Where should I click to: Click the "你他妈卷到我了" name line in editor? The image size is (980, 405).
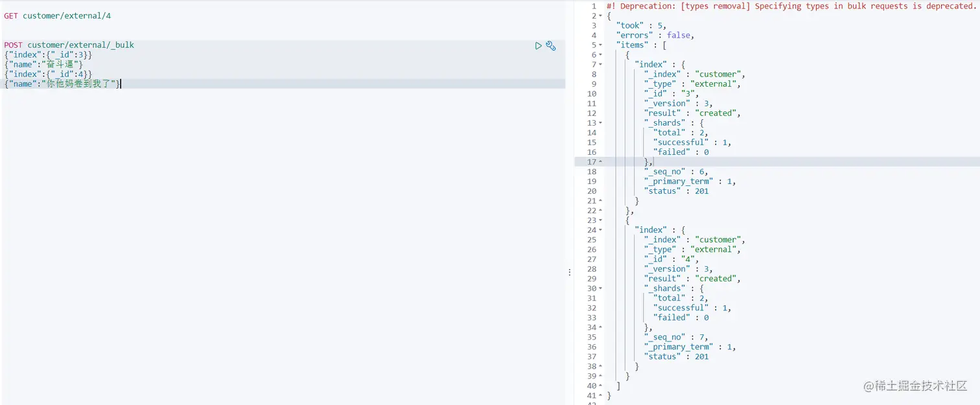click(62, 84)
